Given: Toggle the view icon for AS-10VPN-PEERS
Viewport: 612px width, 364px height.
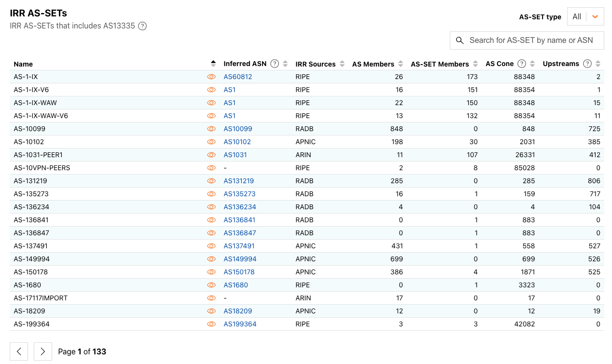Looking at the screenshot, I should 211,168.
